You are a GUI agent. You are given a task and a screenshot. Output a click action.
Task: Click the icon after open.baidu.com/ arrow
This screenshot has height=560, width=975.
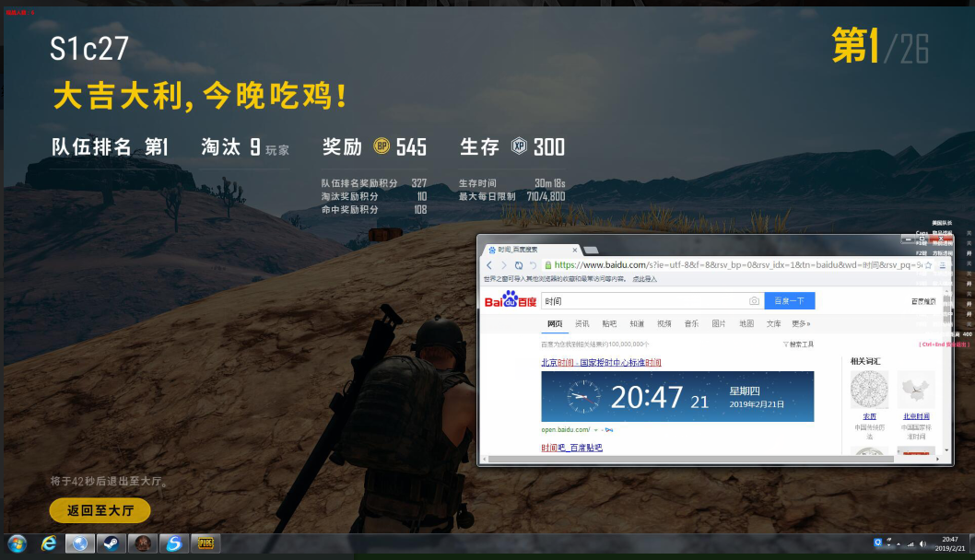pos(609,430)
